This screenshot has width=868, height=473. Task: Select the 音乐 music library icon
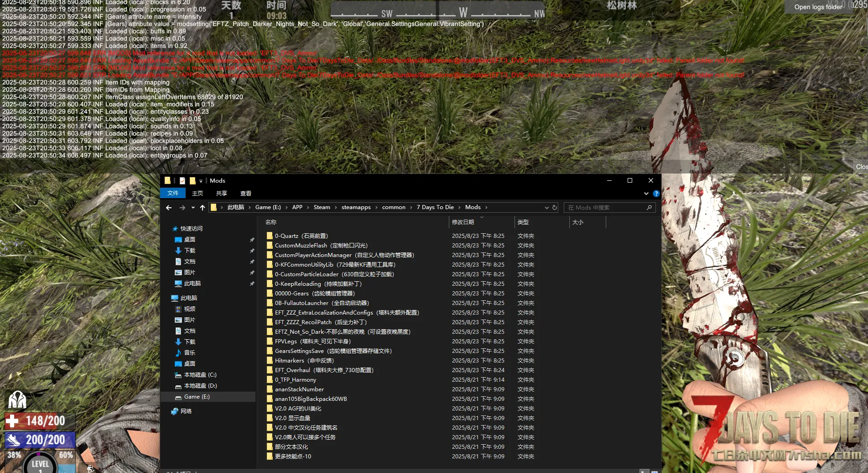(x=178, y=352)
